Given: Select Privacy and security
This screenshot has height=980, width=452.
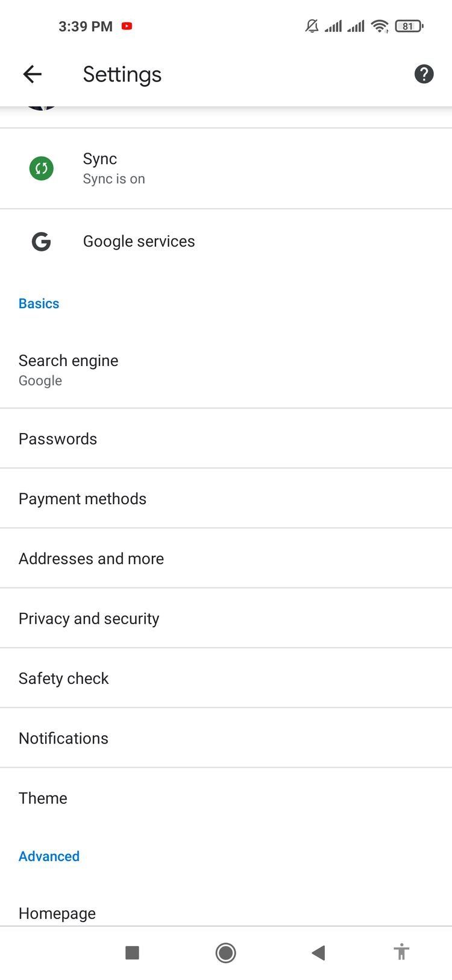Looking at the screenshot, I should pyautogui.click(x=89, y=618).
